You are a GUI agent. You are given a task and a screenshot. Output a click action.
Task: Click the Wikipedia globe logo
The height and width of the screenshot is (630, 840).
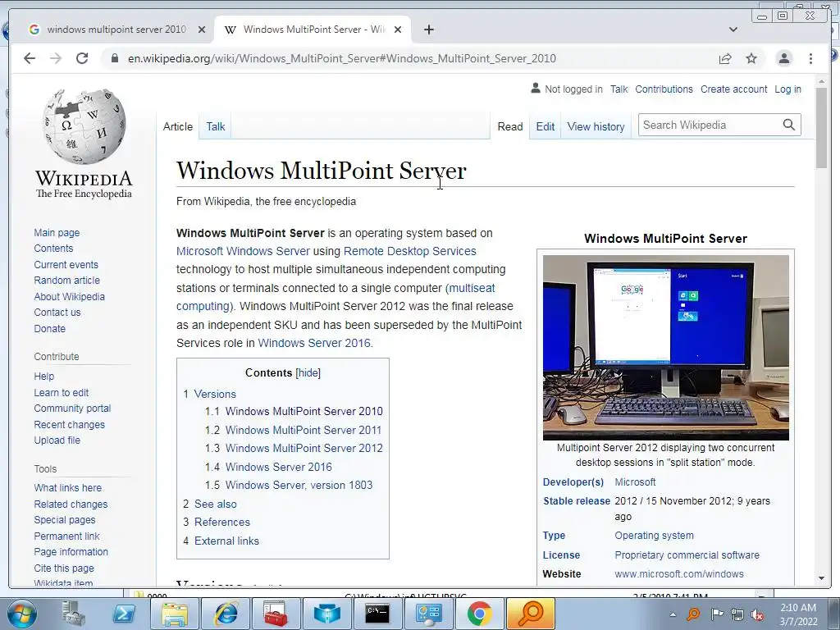click(x=84, y=126)
